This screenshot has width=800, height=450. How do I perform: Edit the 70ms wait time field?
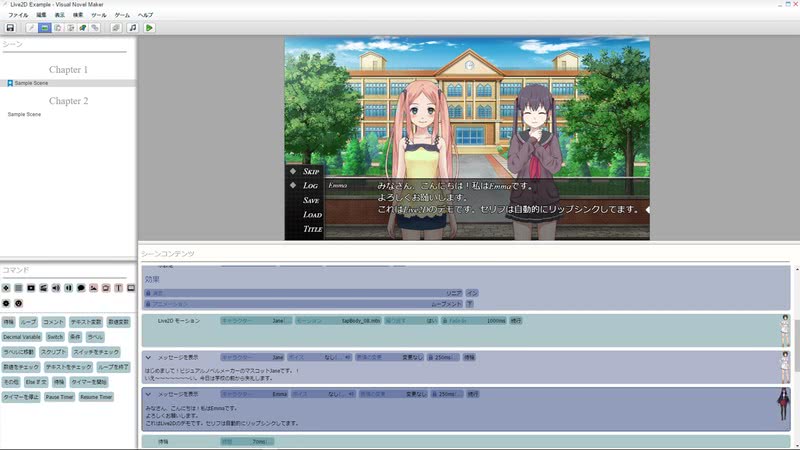pyautogui.click(x=247, y=442)
